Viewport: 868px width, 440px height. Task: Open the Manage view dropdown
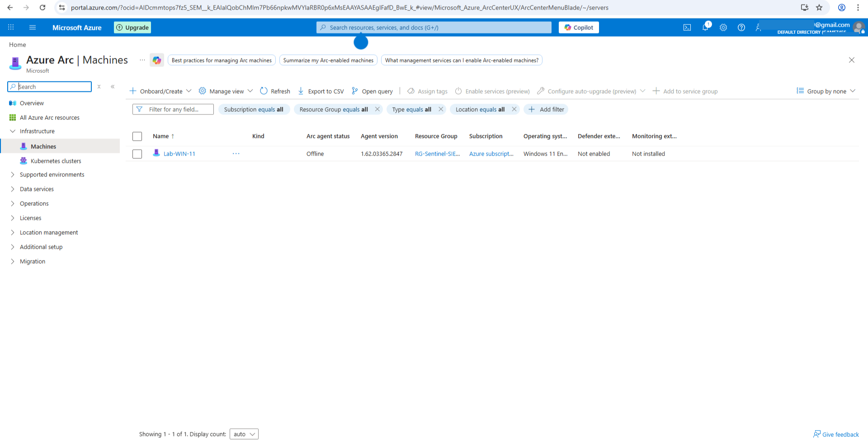226,91
